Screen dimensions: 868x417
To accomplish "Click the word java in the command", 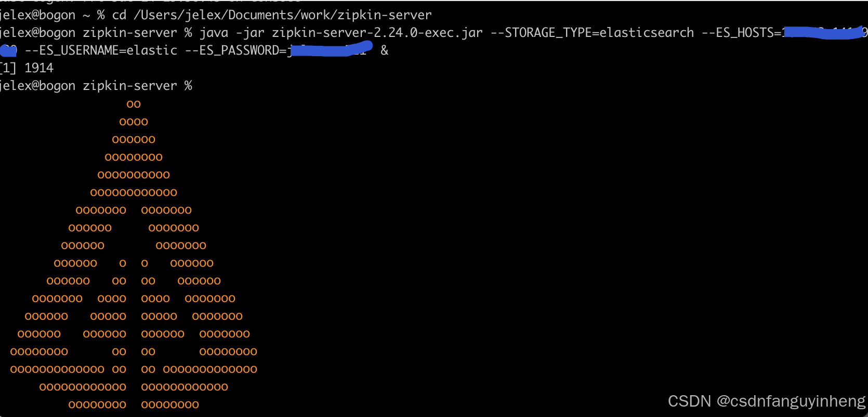I will click(x=214, y=33).
